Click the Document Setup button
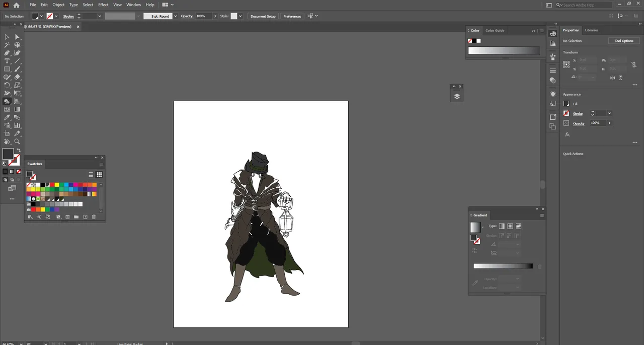 (263, 16)
